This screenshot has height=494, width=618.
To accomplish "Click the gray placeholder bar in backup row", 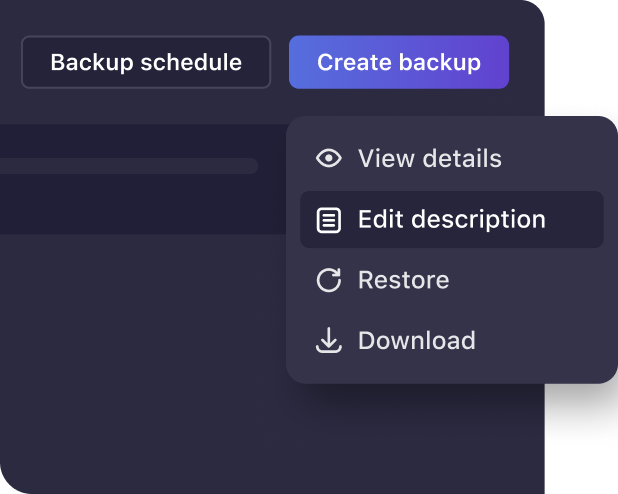I will tap(128, 166).
